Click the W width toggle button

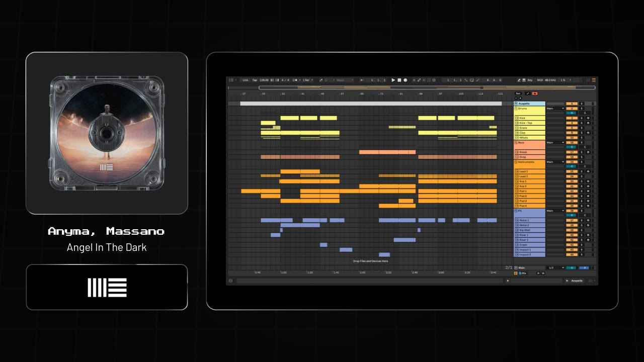tap(543, 273)
